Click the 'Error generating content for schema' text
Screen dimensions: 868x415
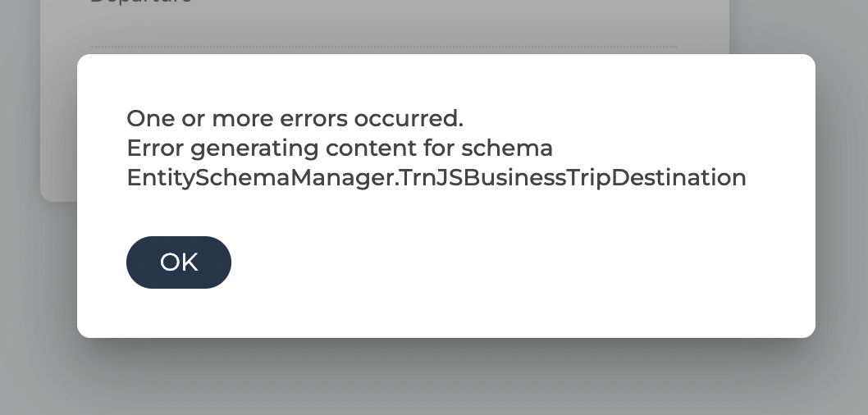pyautogui.click(x=340, y=148)
